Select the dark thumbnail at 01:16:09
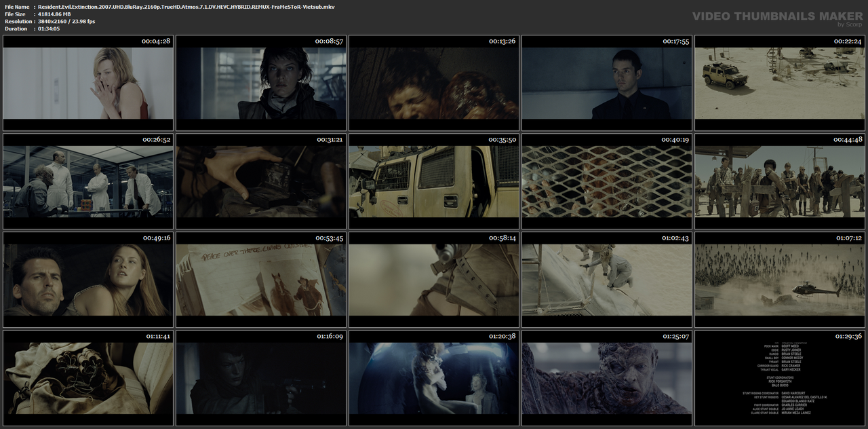 coord(261,378)
